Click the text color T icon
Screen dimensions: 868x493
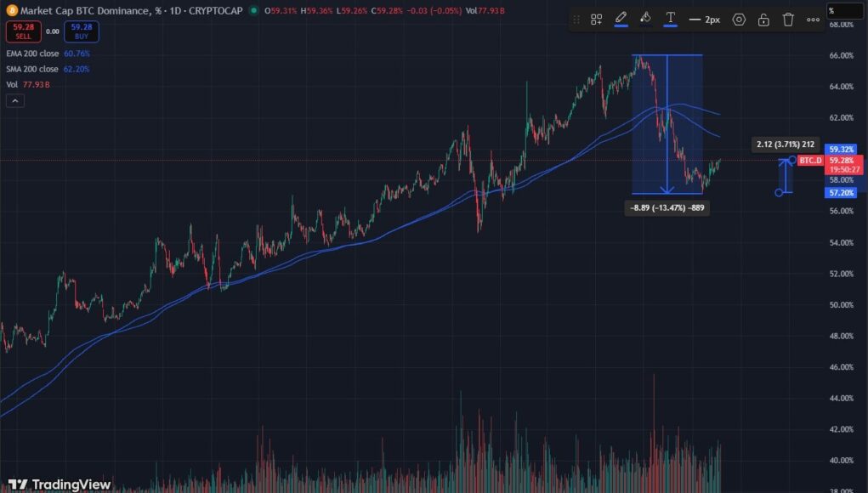[670, 18]
